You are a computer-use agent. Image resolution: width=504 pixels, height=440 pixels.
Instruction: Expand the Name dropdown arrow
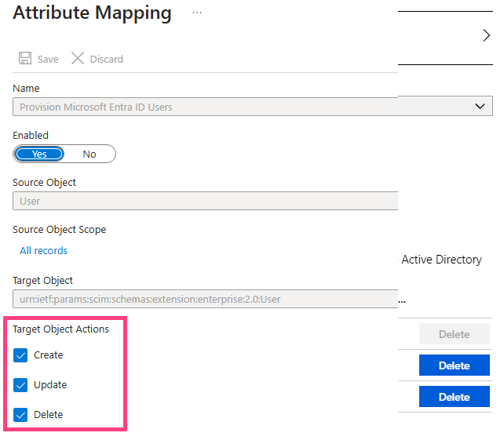[480, 107]
